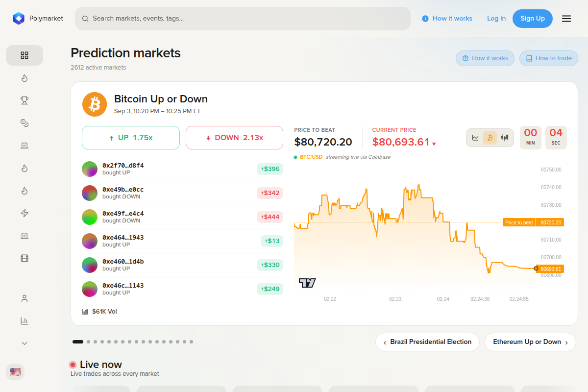
Task: Focus the Search markets input field
Action: (x=243, y=19)
